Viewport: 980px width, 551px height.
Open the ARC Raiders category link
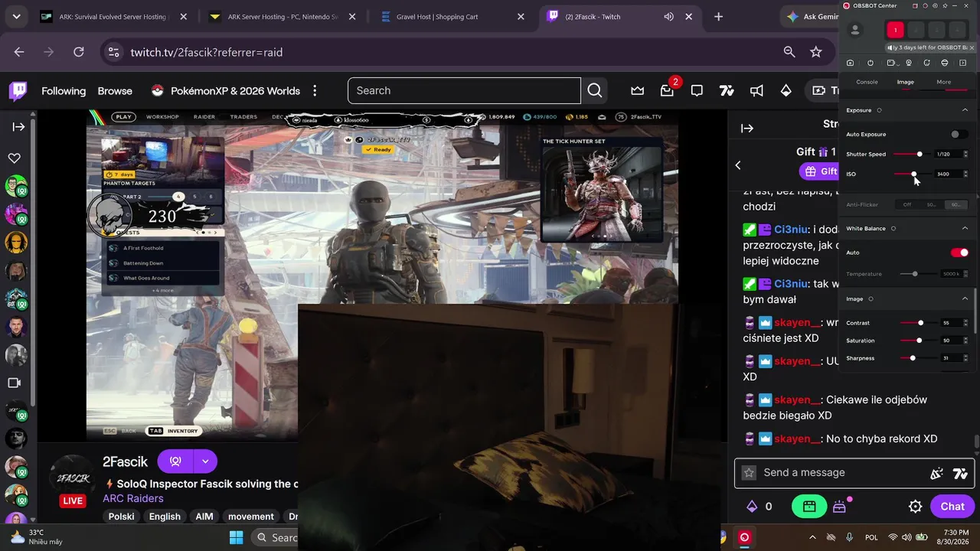pos(133,498)
